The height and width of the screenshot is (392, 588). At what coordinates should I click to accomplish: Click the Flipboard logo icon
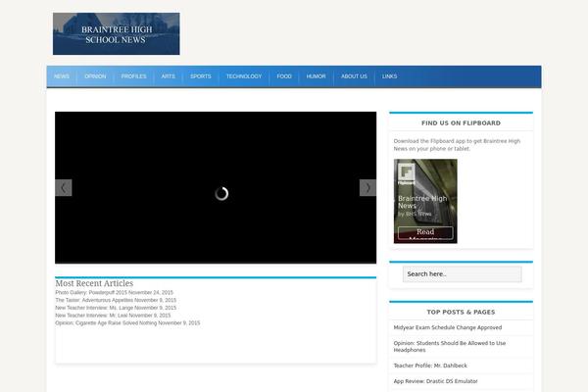[406, 172]
